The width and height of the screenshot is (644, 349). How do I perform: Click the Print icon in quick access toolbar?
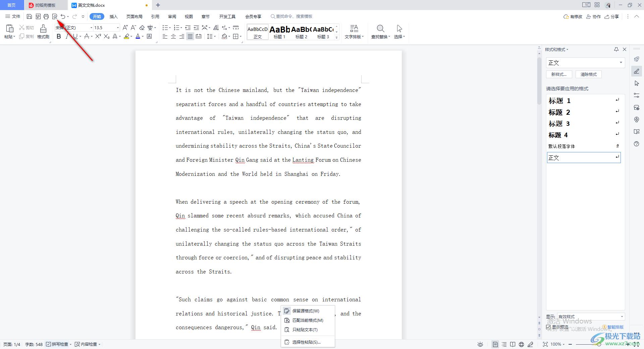[x=46, y=16]
